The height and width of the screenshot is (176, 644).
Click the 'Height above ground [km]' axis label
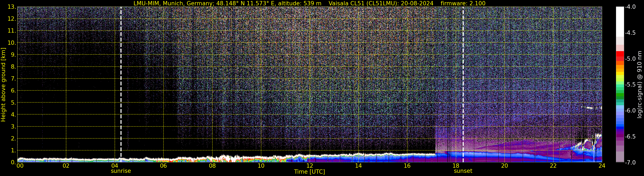click(3, 85)
